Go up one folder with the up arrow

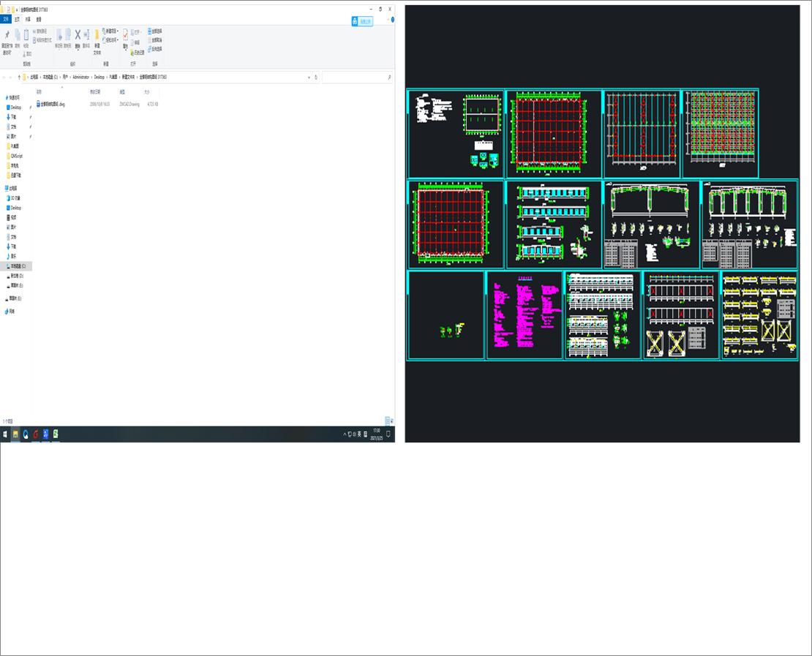pos(20,77)
